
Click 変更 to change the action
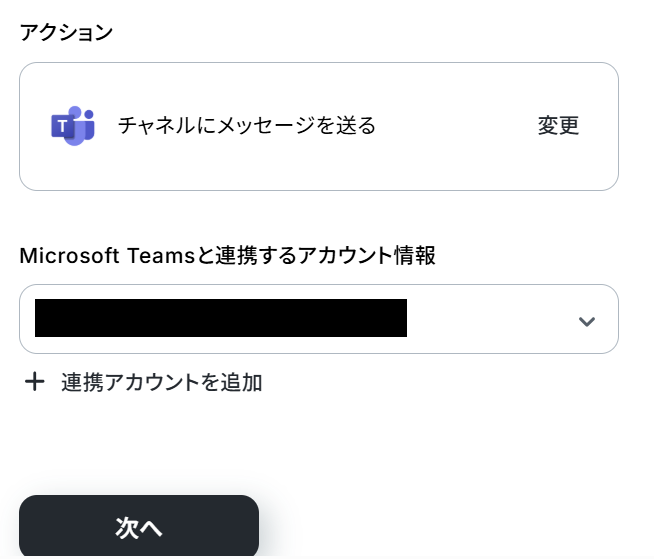pos(558,126)
